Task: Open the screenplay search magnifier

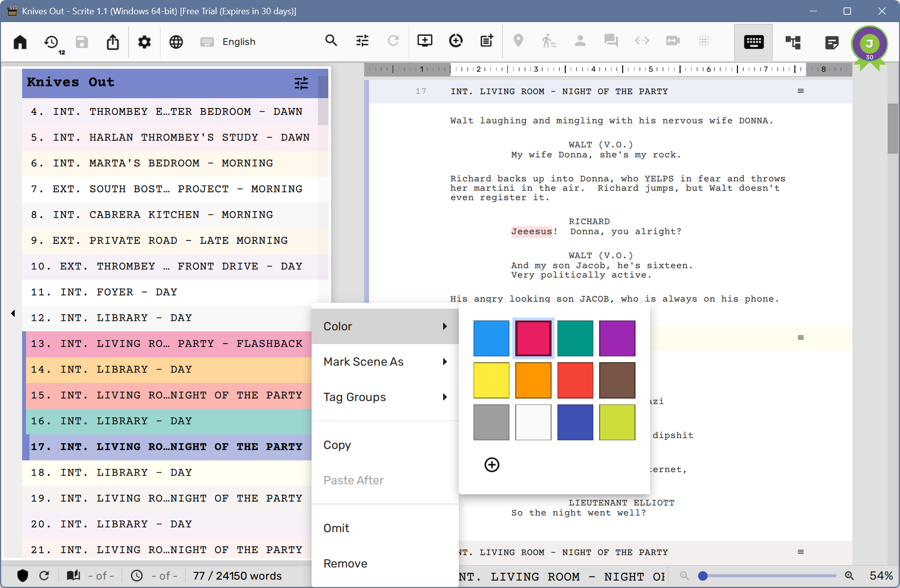Action: pyautogui.click(x=331, y=41)
